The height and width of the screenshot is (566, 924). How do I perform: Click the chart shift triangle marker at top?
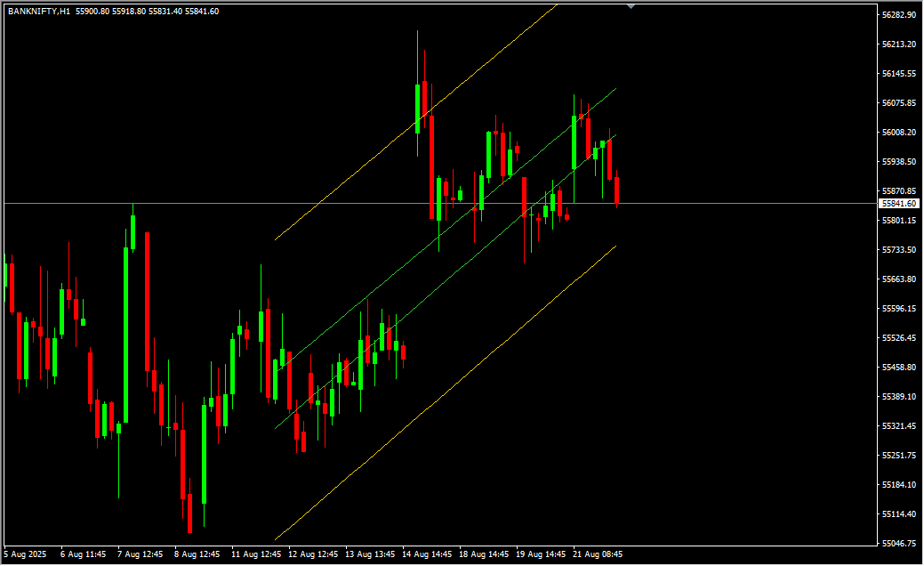coord(631,6)
